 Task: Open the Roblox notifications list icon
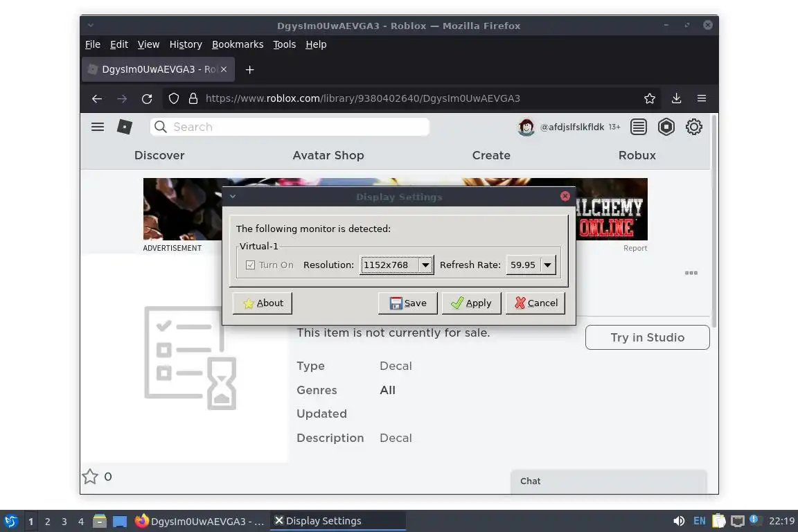(638, 127)
